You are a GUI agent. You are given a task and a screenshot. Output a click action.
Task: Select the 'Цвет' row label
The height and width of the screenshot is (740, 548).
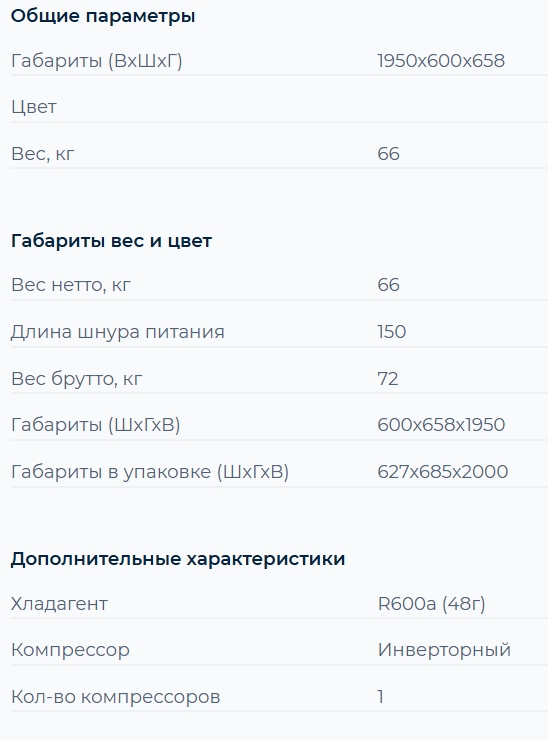point(34,107)
